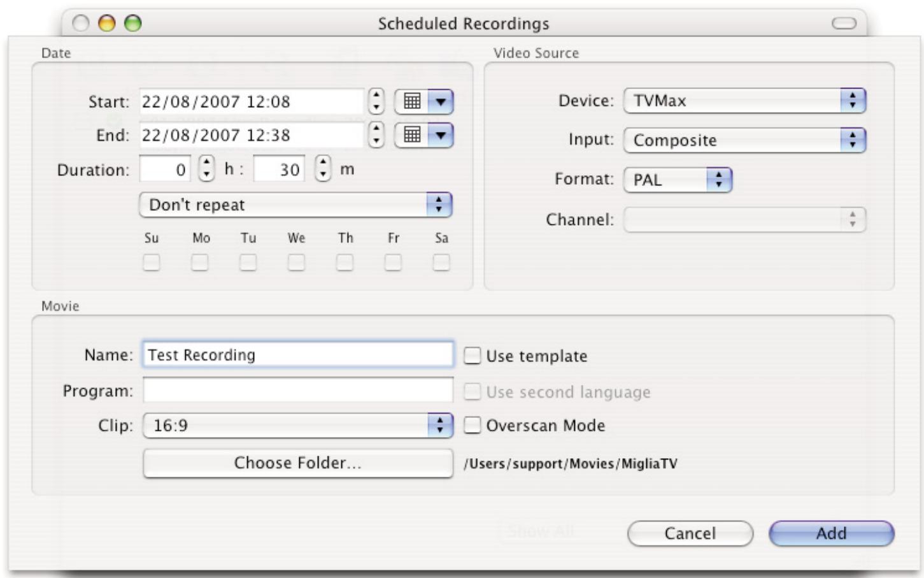Viewport: 924px width, 578px height.
Task: Enable the Use template checkbox
Action: point(472,356)
